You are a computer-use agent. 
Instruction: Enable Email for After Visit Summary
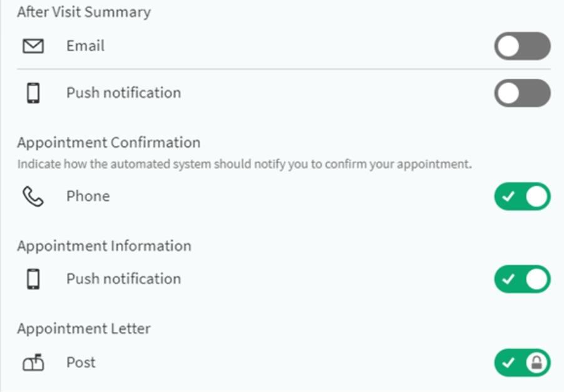click(522, 46)
